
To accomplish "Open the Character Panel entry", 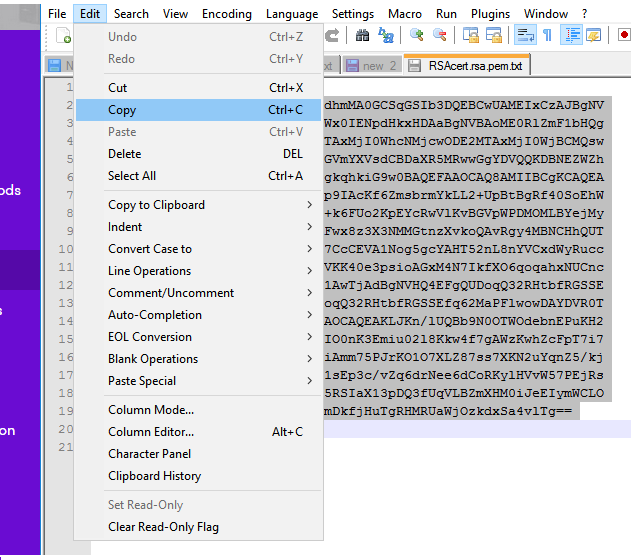I will (x=199, y=453).
